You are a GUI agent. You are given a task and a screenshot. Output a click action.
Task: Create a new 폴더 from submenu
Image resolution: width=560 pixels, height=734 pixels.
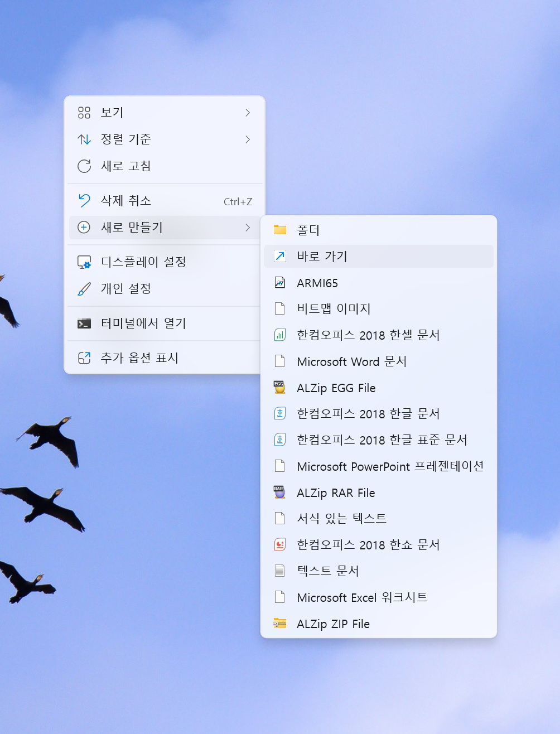tap(379, 230)
